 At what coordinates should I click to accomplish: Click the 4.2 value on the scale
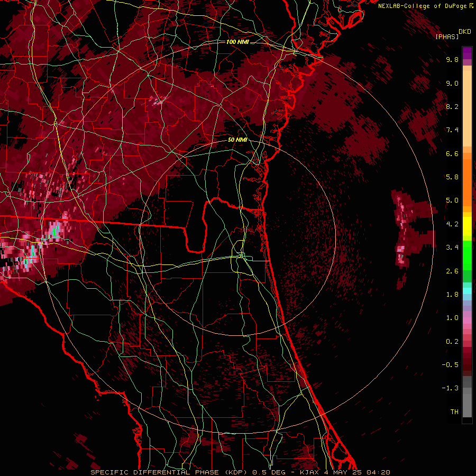[x=452, y=224]
